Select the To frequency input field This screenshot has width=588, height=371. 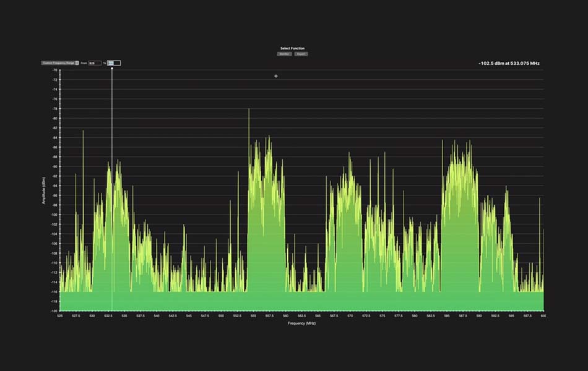click(x=113, y=62)
